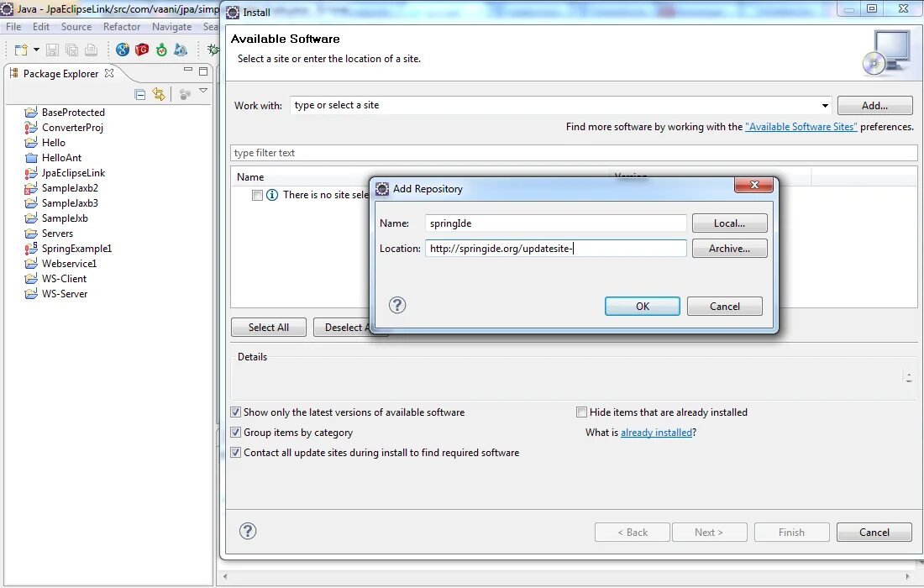Close the Package Explorer tab via X
The width and height of the screenshot is (924, 588).
tap(109, 73)
